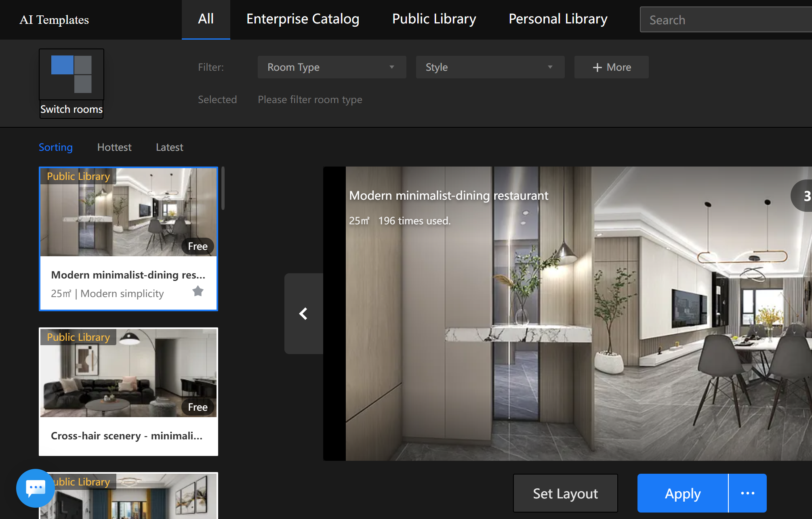
Task: Click the Free badge on Cross-hair scenery card
Action: (x=198, y=407)
